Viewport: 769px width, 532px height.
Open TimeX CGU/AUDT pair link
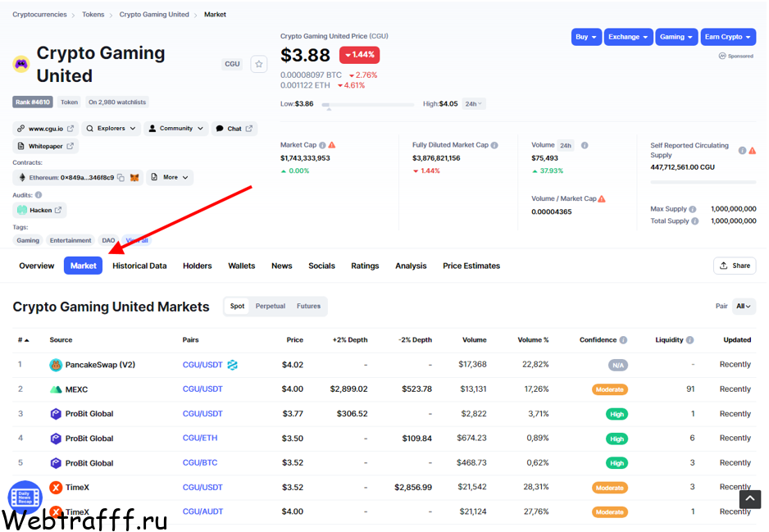click(x=202, y=511)
